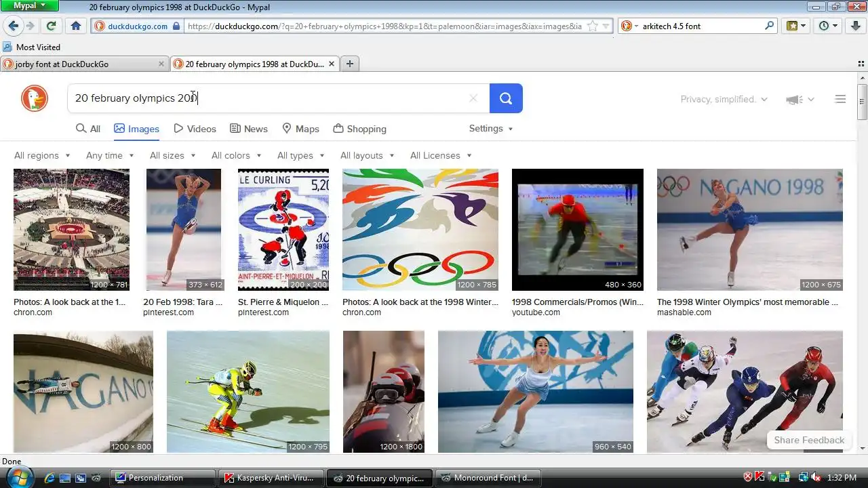Click Switch between windows quick launch icon
This screenshot has width=868, height=488.
80,478
